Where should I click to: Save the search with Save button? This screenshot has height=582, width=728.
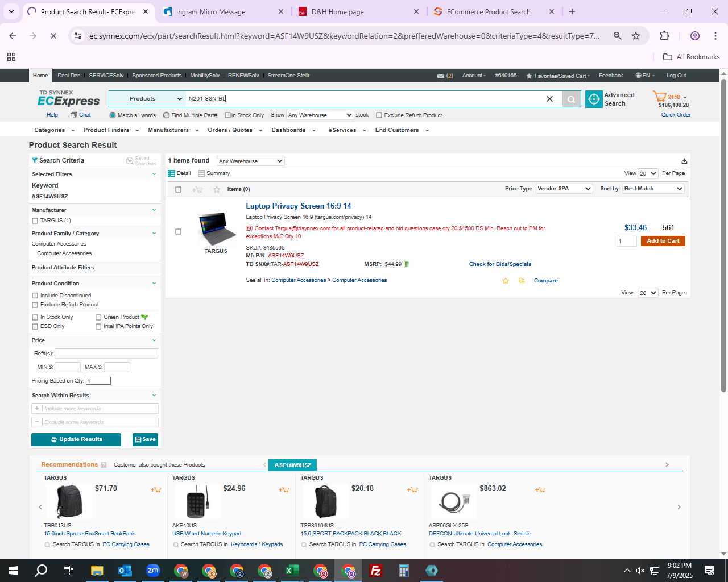point(145,439)
